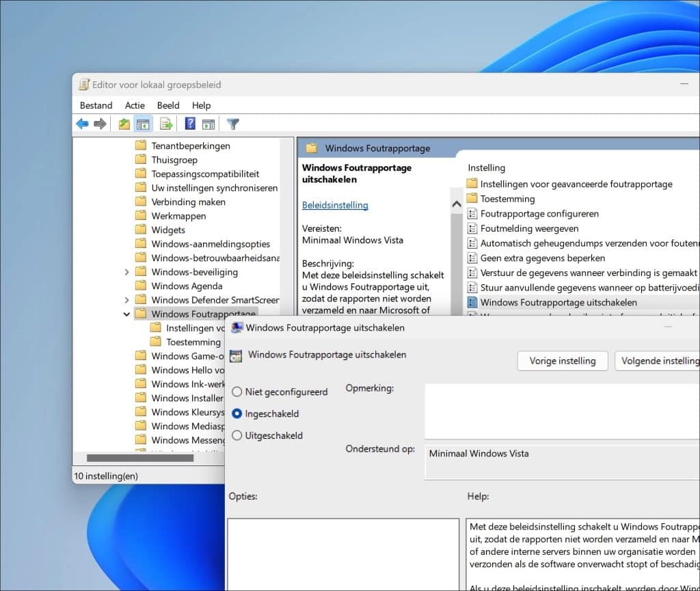Select the Windows Kleursys… tree folder
700x591 pixels.
[187, 412]
